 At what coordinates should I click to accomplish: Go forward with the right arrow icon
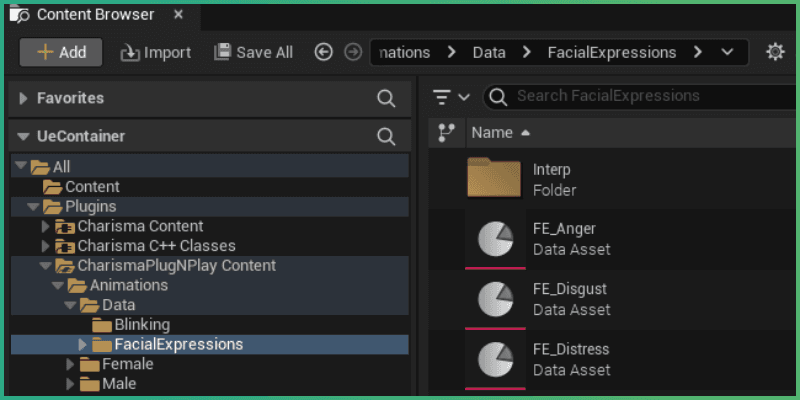click(353, 52)
